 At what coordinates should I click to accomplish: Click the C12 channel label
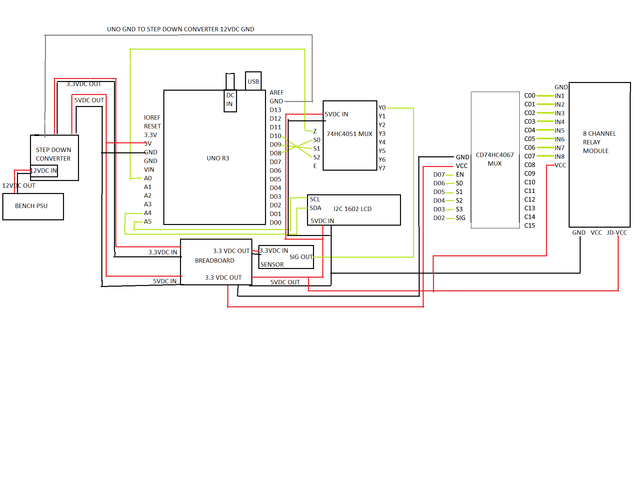pyautogui.click(x=530, y=200)
